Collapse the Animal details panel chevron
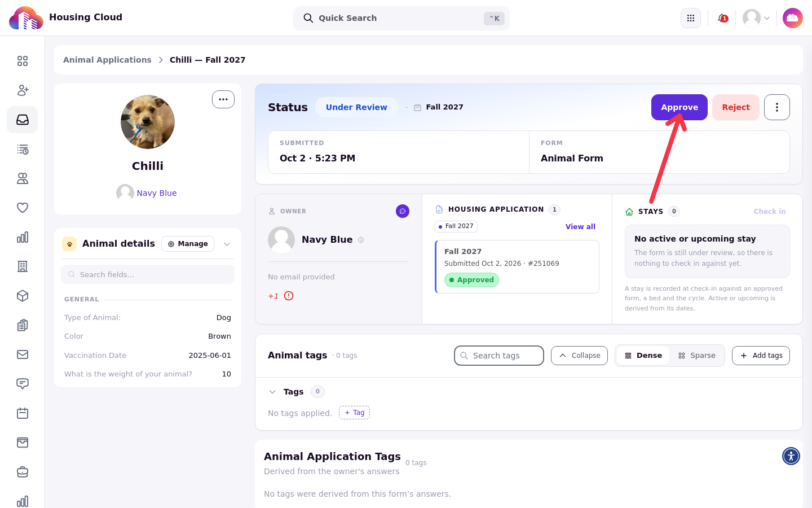 pyautogui.click(x=227, y=244)
